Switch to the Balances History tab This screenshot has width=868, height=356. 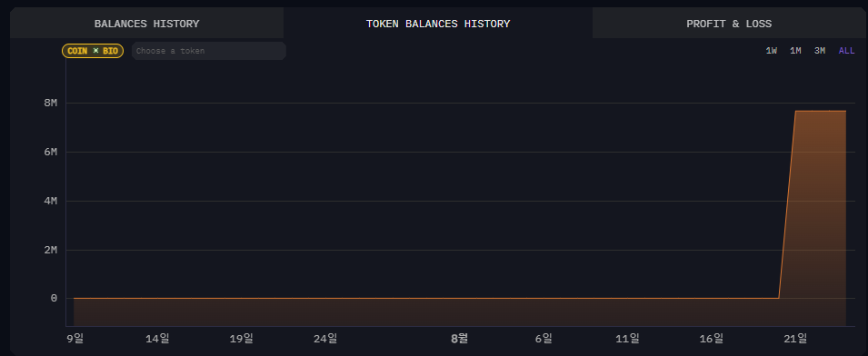coord(146,24)
